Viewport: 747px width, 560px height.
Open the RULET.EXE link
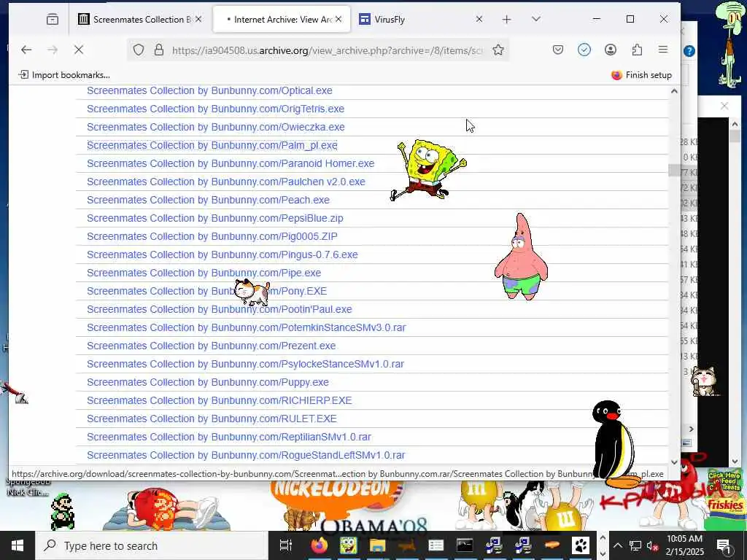pos(212,419)
